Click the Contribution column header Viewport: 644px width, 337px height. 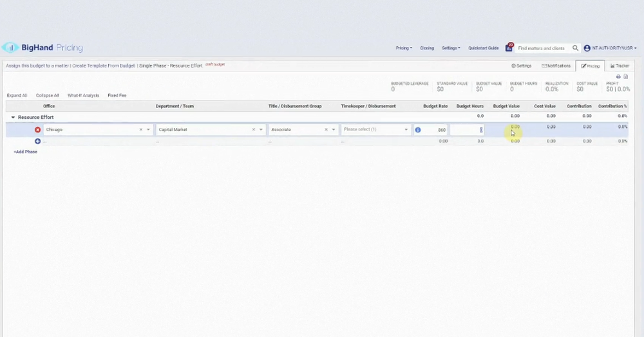coord(579,106)
